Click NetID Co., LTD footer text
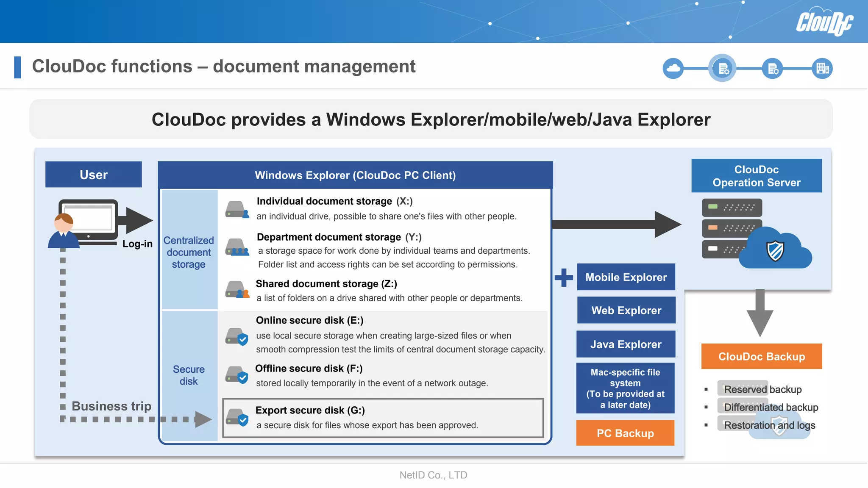868x488 pixels. 433,475
